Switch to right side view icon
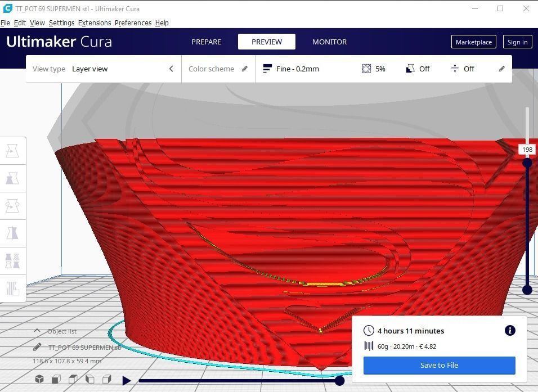The width and height of the screenshot is (538, 392). [x=107, y=379]
